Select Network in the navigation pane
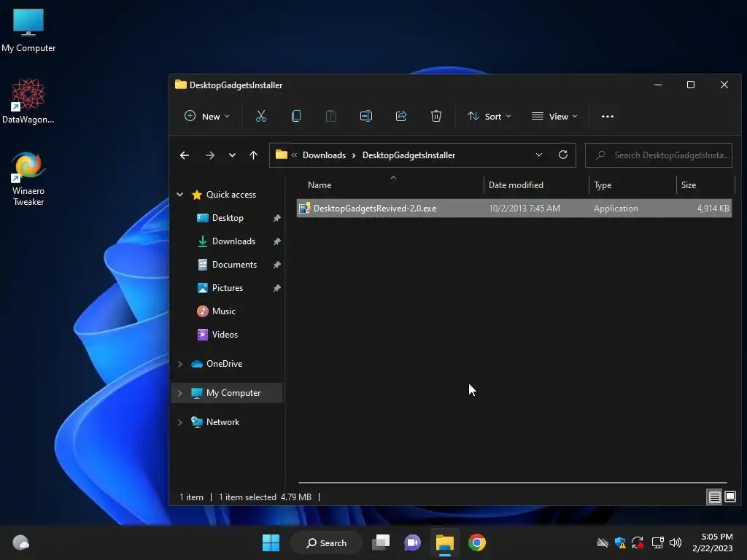 point(222,422)
